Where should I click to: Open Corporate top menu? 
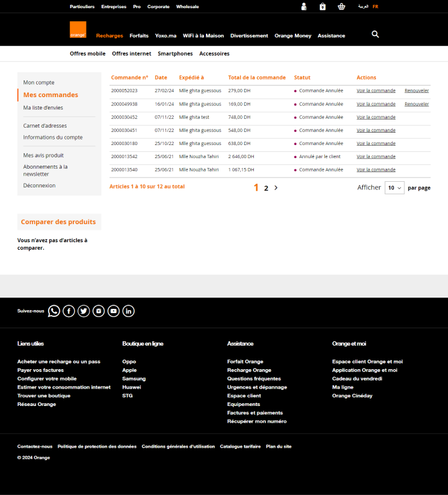(x=159, y=7)
